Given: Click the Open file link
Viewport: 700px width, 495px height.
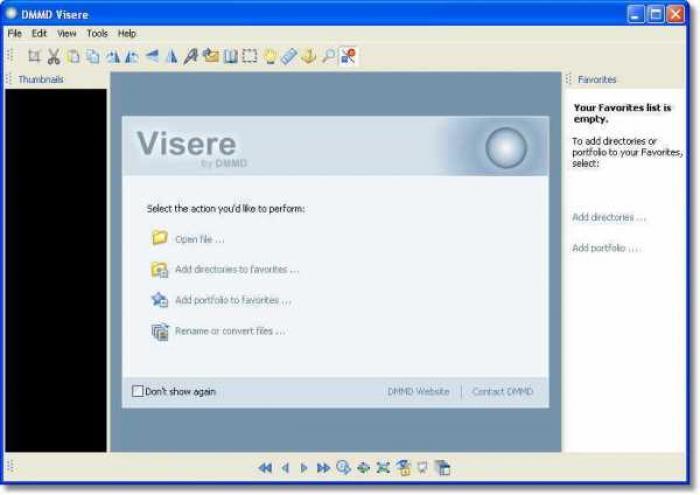Looking at the screenshot, I should pyautogui.click(x=200, y=239).
